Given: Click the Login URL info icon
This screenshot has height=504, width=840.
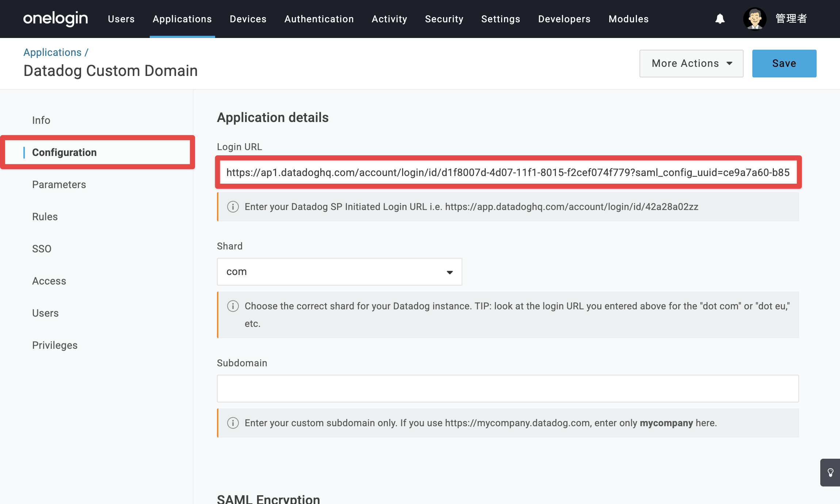Looking at the screenshot, I should click(233, 207).
